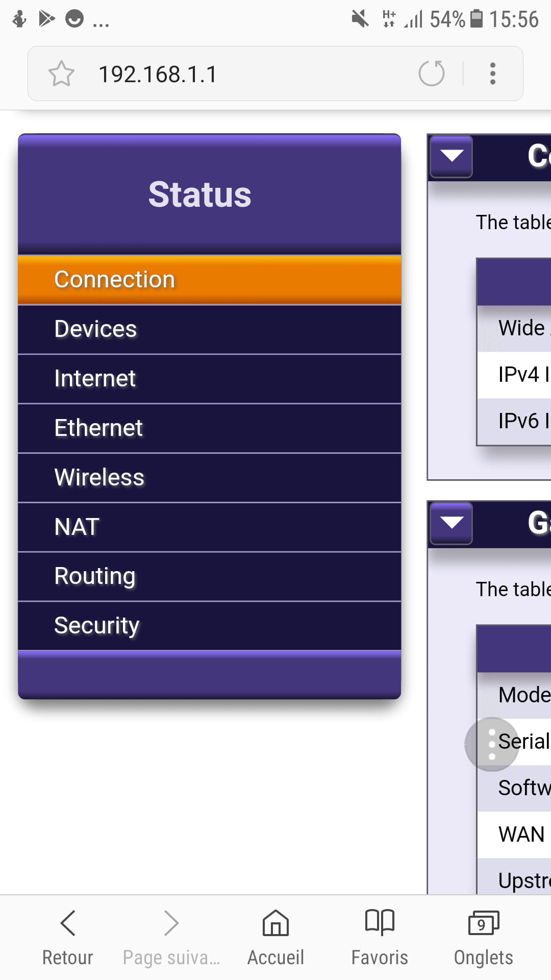Reload the page with refresh icon

click(x=432, y=73)
